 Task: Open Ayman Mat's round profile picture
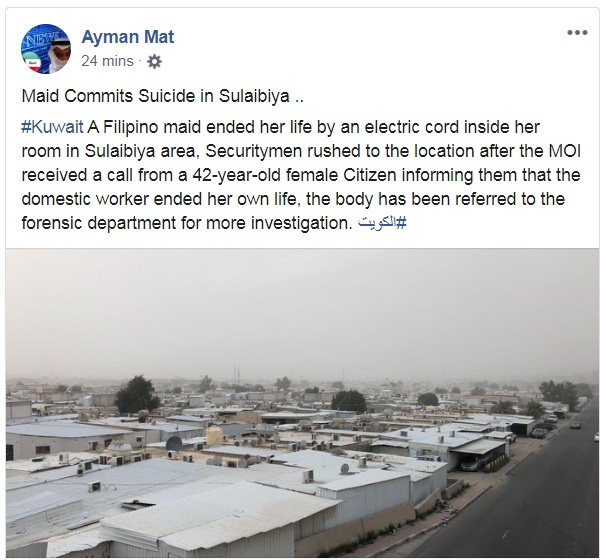(46, 49)
